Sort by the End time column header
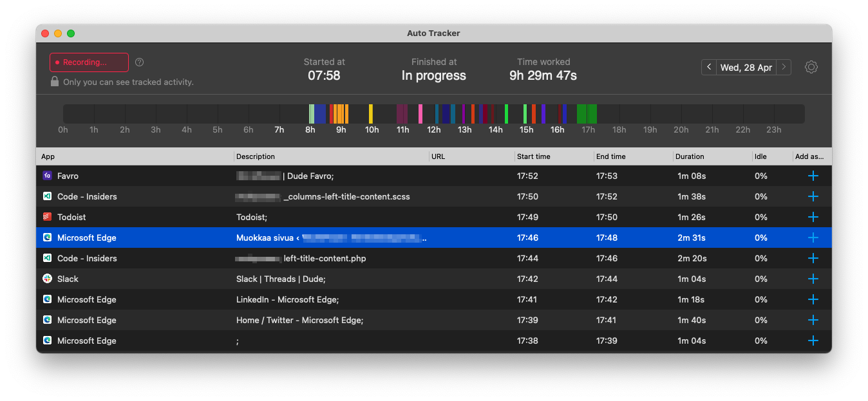 [x=634, y=156]
